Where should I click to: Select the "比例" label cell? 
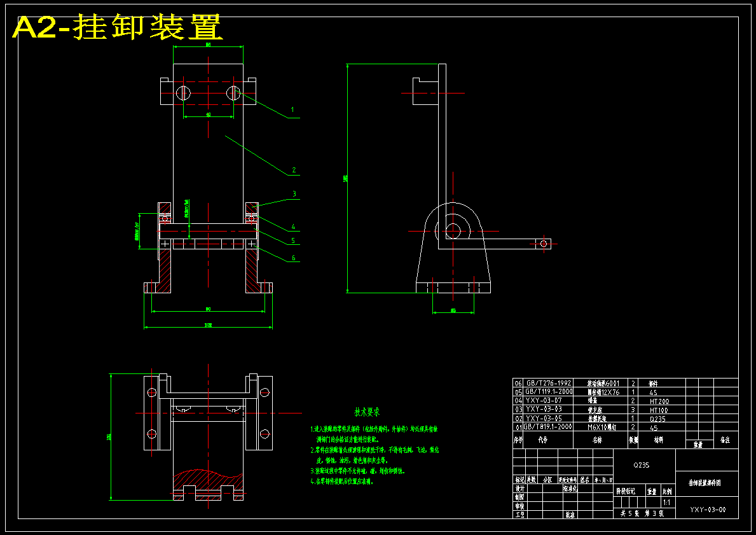point(667,492)
